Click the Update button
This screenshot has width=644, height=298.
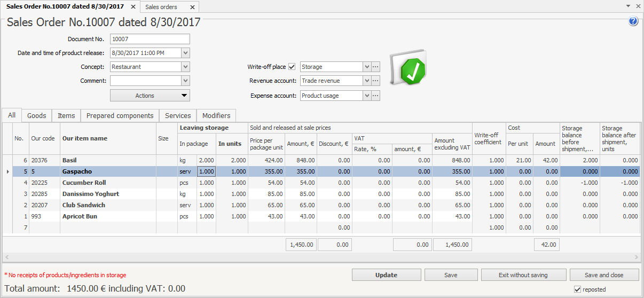point(386,275)
